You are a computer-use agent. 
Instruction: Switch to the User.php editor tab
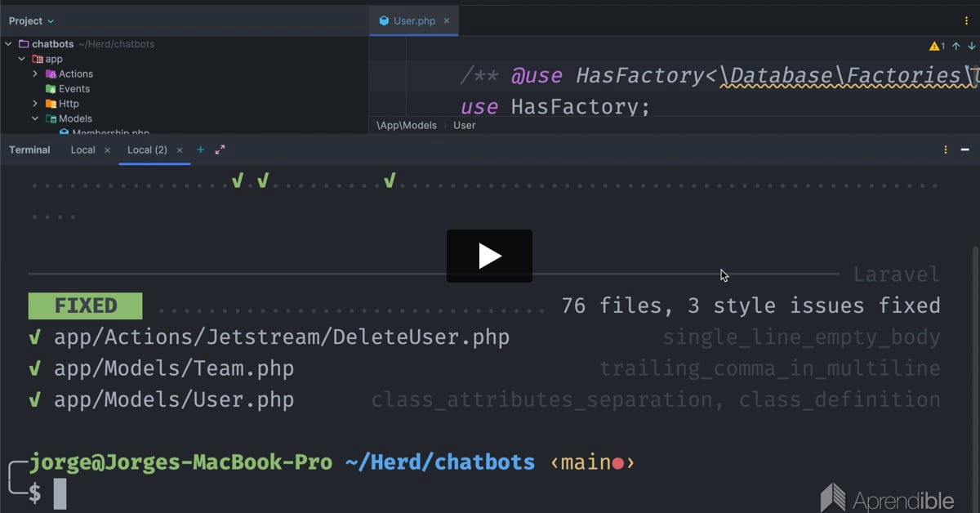pyautogui.click(x=414, y=21)
